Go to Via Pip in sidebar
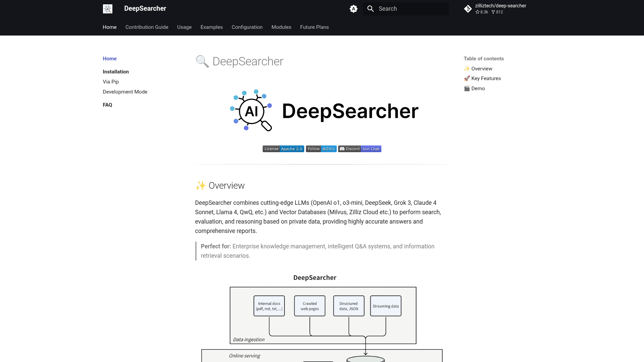This screenshot has width=644, height=362. coord(111,82)
